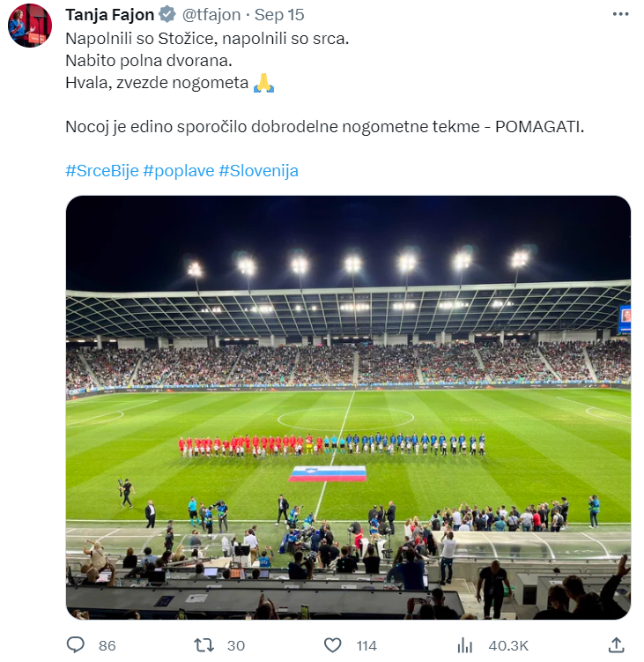Open the three-dot more options menu
Screen dimensions: 644x662
tap(620, 15)
